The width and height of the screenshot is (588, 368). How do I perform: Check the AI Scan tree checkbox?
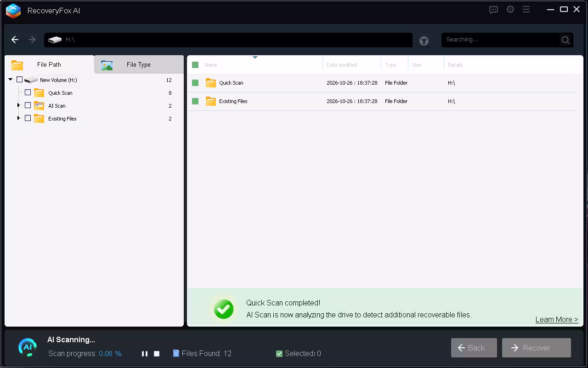28,105
